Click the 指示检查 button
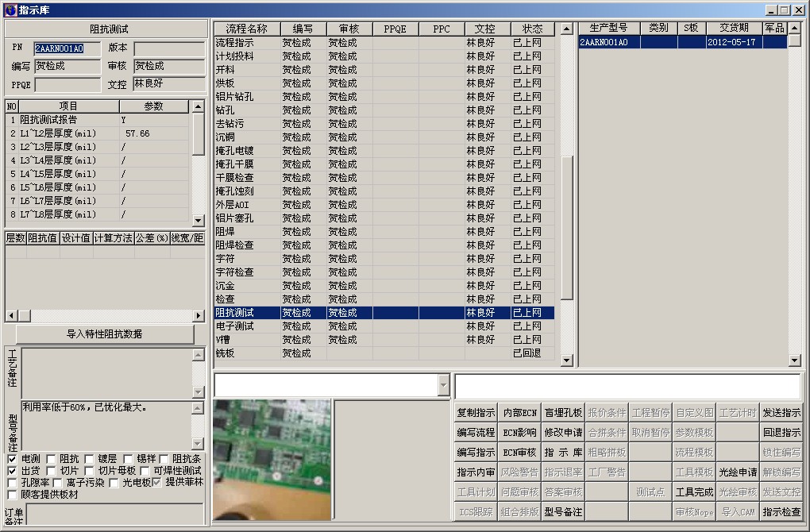This screenshot has height=532, width=810. (781, 512)
